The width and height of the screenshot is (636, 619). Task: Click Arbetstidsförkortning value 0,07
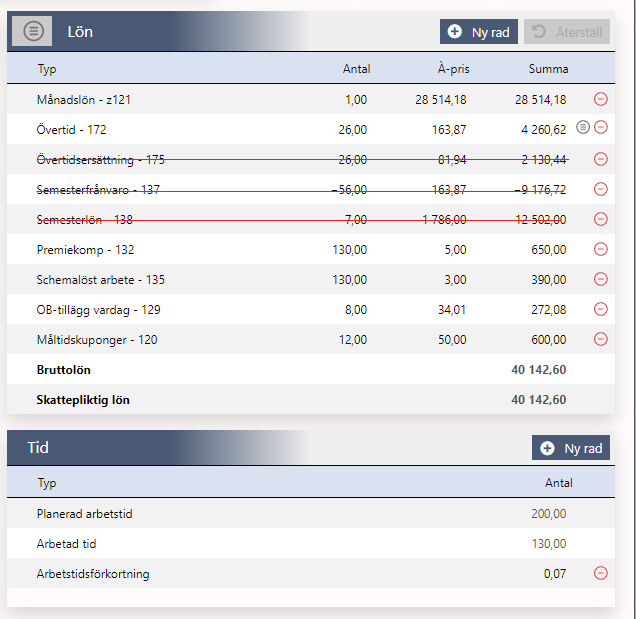coord(555,574)
